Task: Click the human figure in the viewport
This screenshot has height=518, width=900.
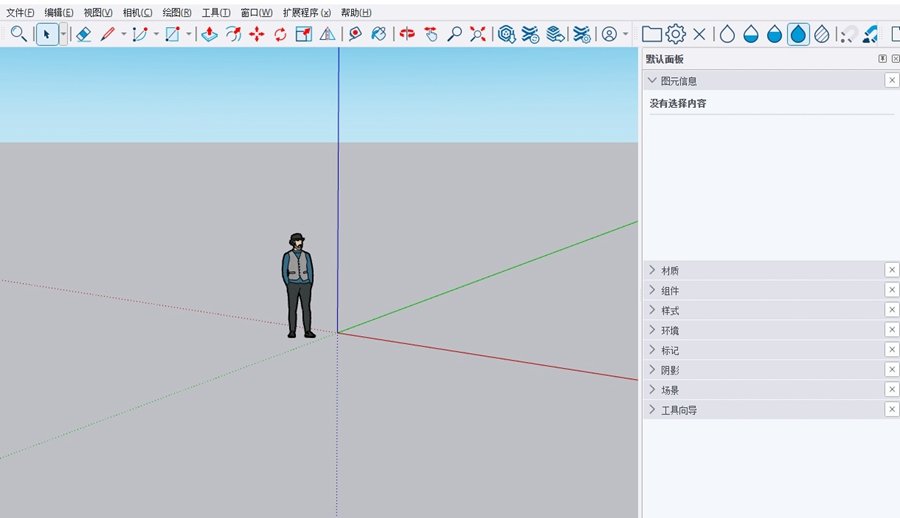Action: [298, 285]
